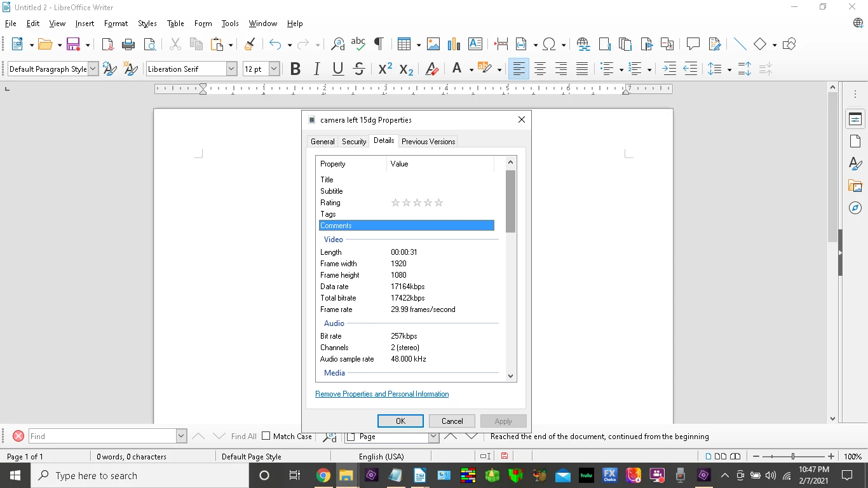This screenshot has width=868, height=488.
Task: Switch to the Previous Versions tab
Action: click(428, 142)
